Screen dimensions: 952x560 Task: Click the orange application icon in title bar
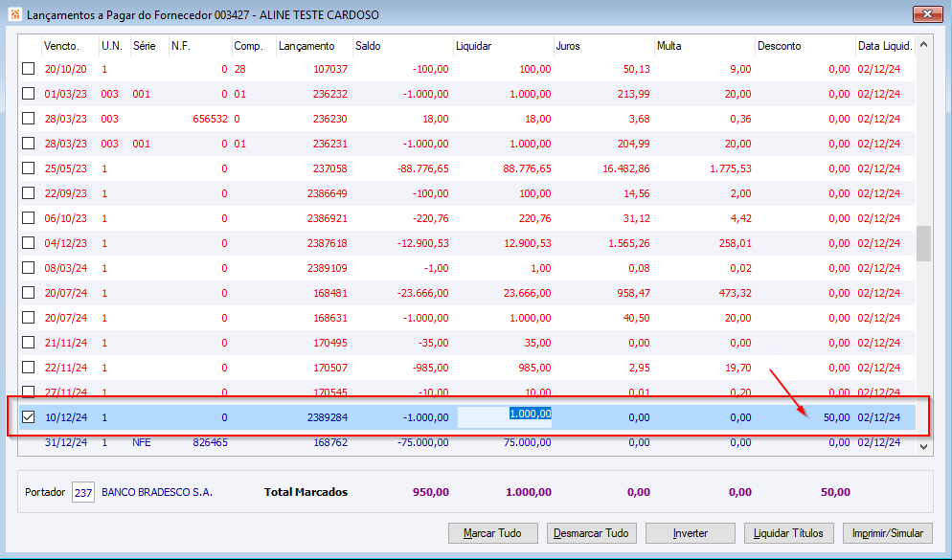pyautogui.click(x=15, y=14)
